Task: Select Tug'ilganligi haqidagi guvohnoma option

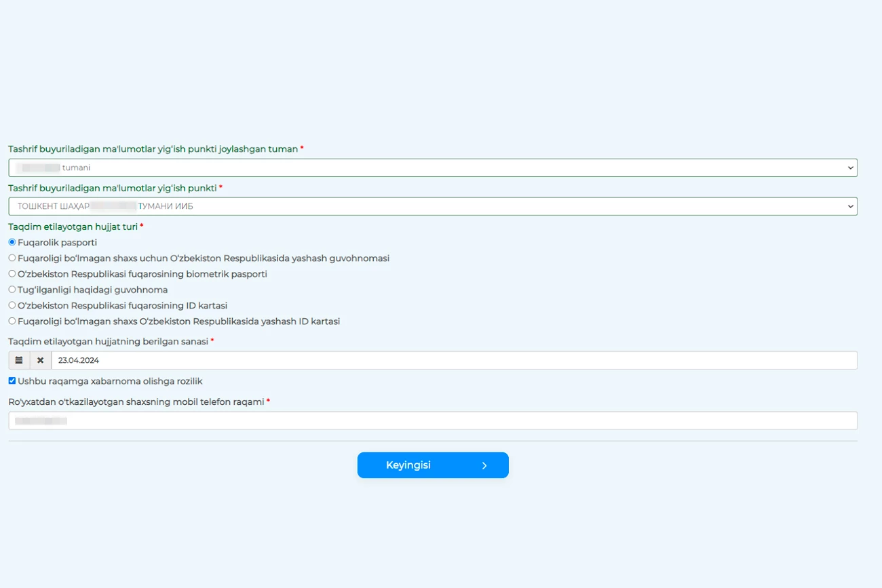Action: [12, 289]
